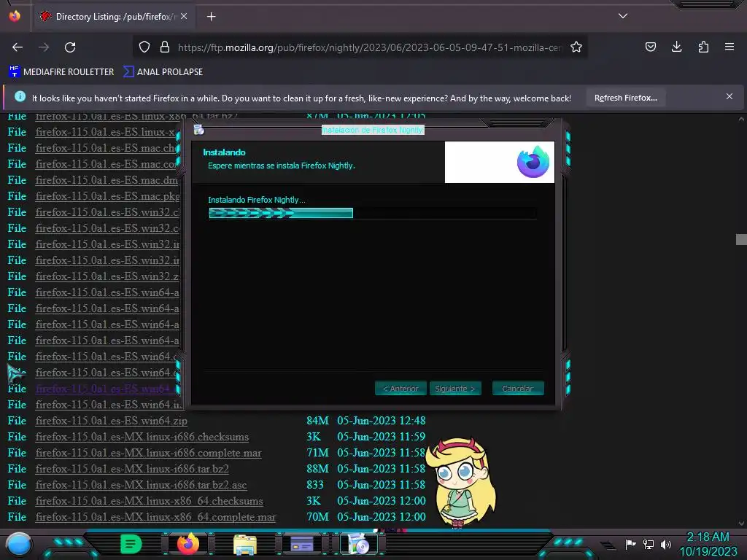Open the Start orb menu
This screenshot has height=560, width=747.
(18, 544)
